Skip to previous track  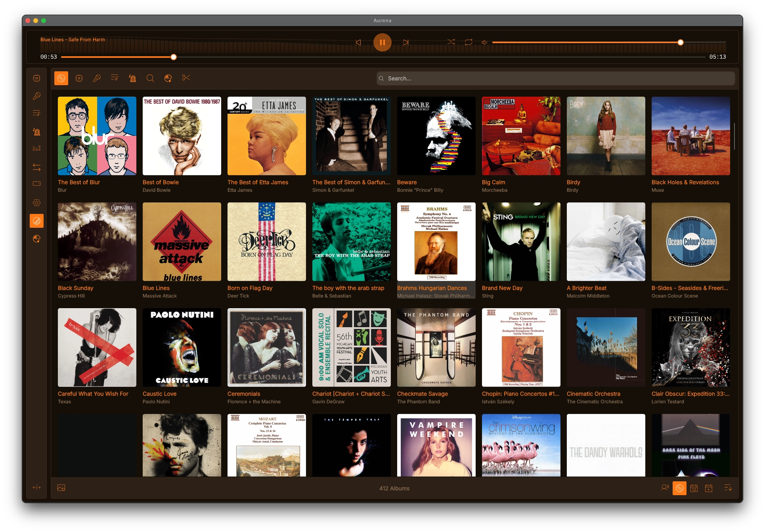(x=358, y=42)
